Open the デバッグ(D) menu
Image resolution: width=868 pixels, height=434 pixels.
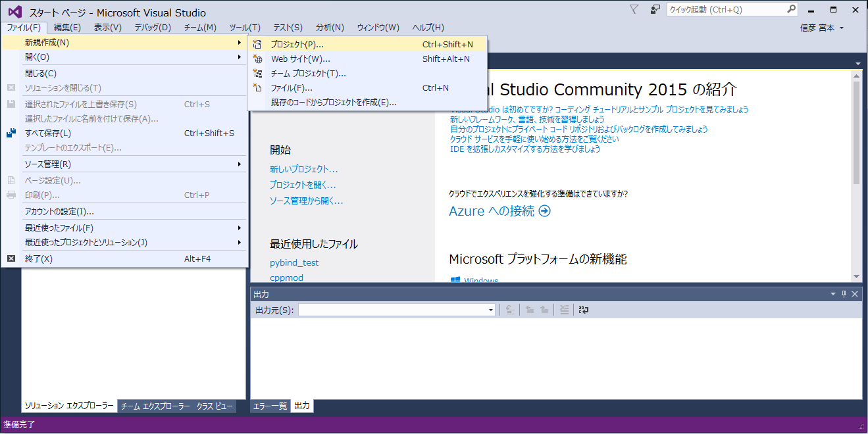pos(153,27)
